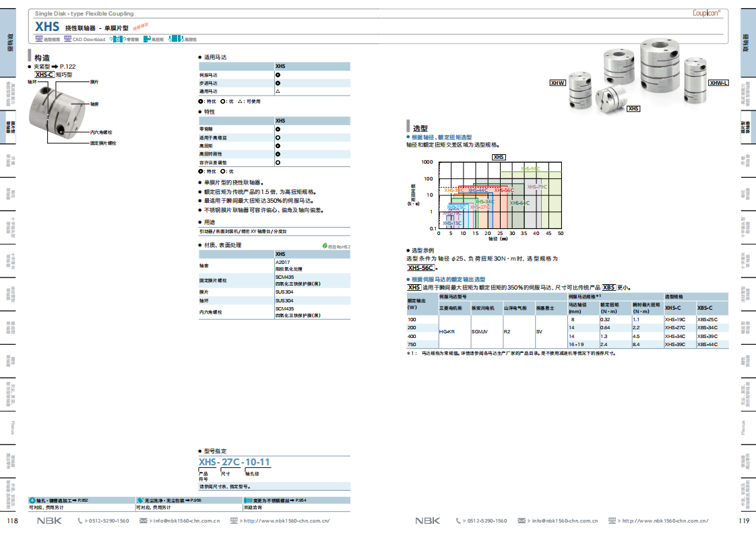Click the 无尘洗净·无尘包装 icon
Image resolution: width=756 pixels, height=534 pixels.
pyautogui.click(x=140, y=500)
